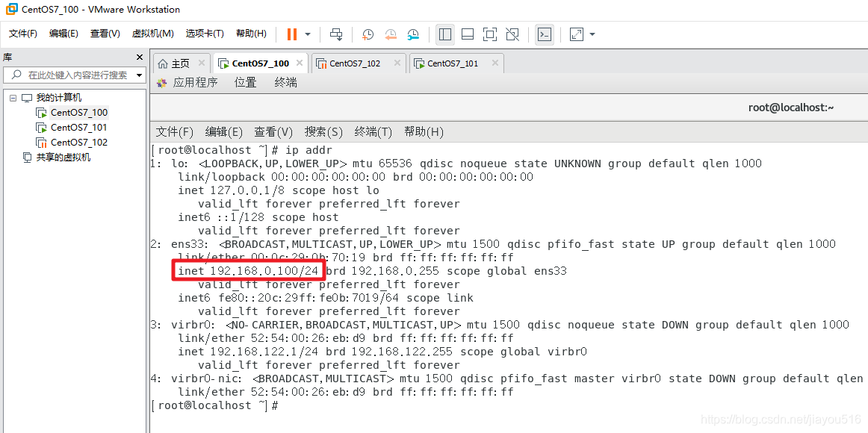The height and width of the screenshot is (433, 868).
Task: Click the pause virtual machine icon
Action: click(292, 34)
